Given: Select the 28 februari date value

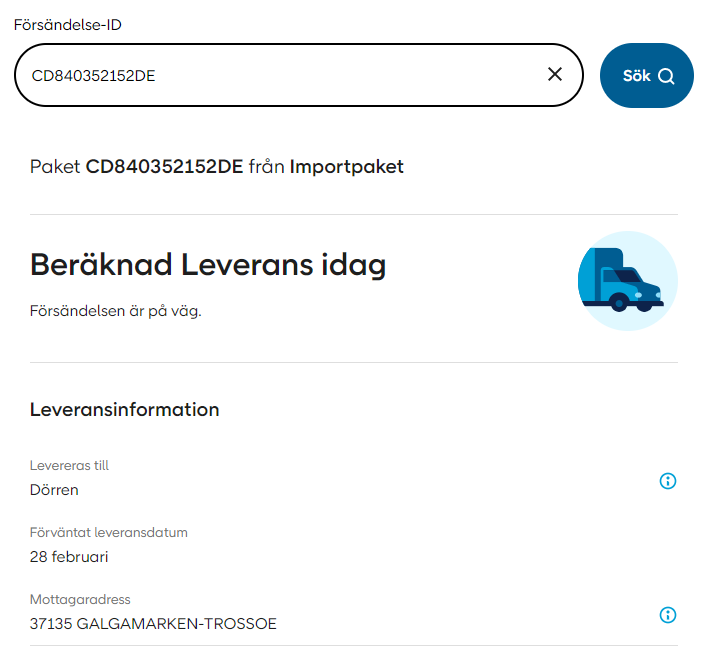Looking at the screenshot, I should [69, 557].
